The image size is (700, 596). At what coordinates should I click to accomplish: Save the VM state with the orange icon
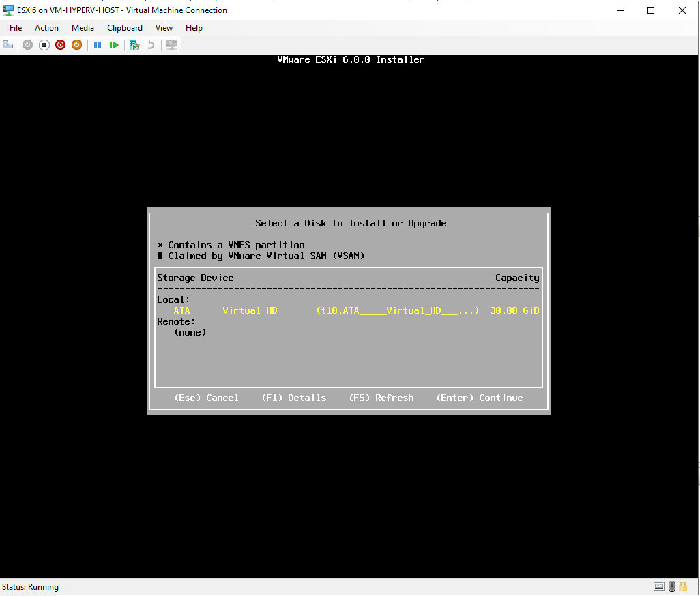point(77,44)
